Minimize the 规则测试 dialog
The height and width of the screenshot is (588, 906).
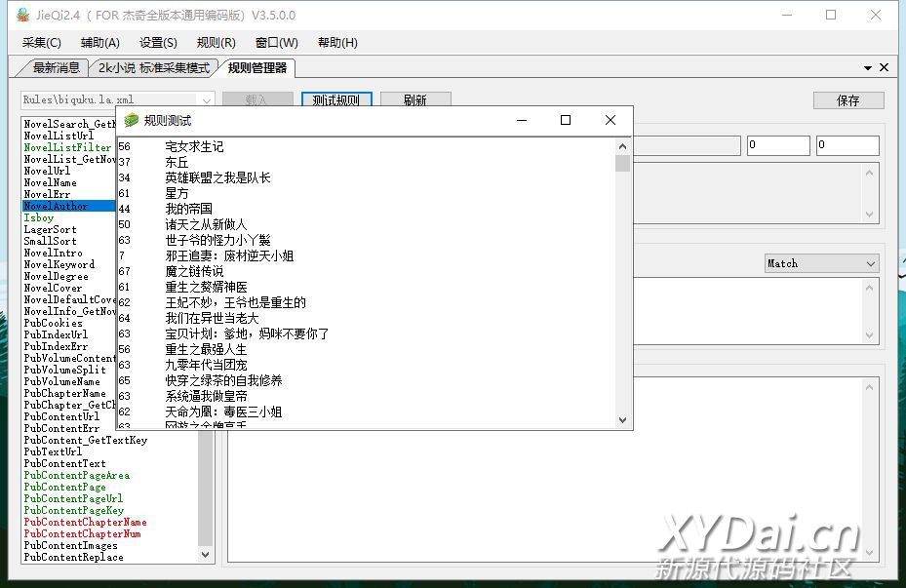(x=521, y=120)
